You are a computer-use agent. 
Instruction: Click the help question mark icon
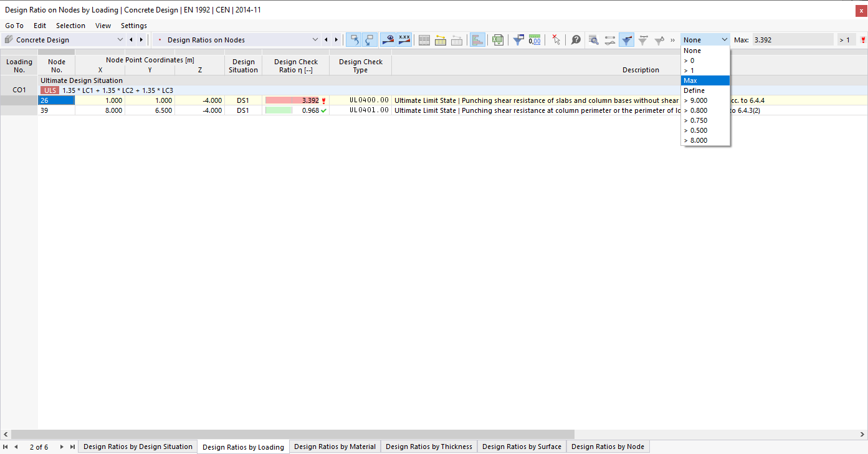pos(576,40)
